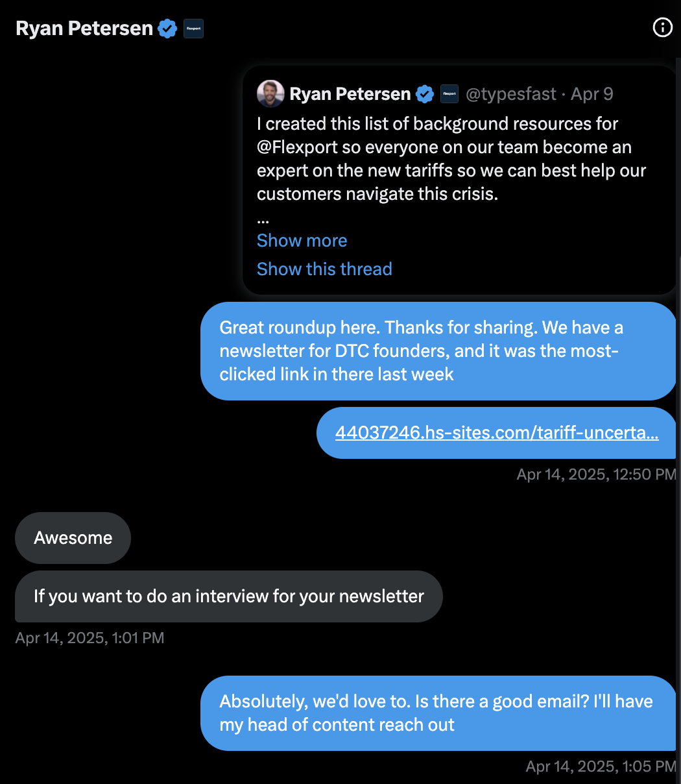Select the "Great roundup here" message bubble
Viewport: 681px width, 784px height.
tap(438, 350)
